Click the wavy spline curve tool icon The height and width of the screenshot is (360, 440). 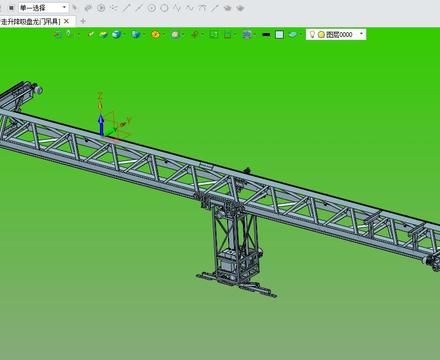[190, 8]
